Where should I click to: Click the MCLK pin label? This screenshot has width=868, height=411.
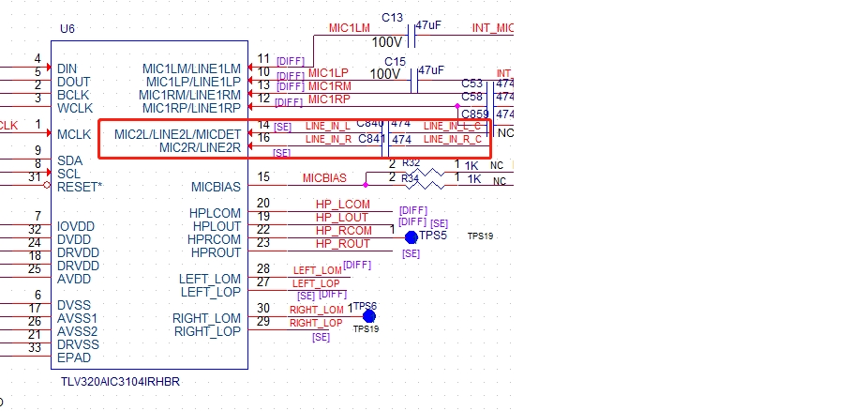(74, 134)
